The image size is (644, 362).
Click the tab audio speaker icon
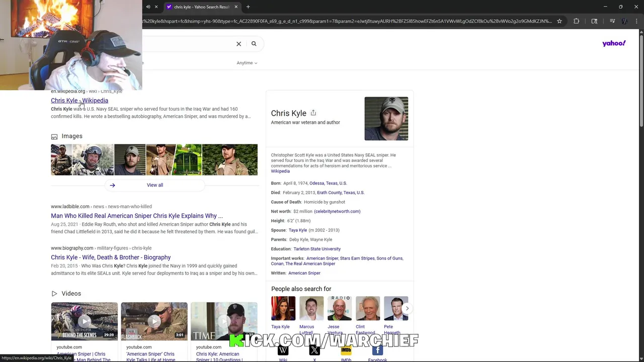(x=148, y=7)
